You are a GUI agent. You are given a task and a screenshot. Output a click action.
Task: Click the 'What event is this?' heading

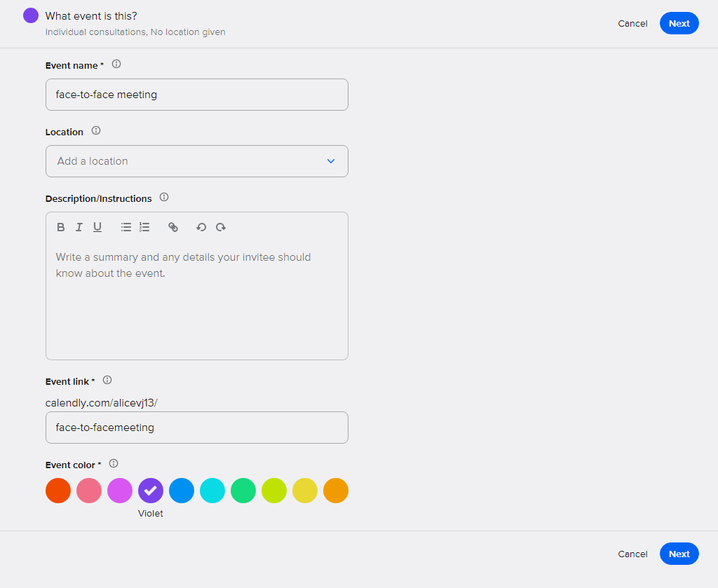point(91,16)
